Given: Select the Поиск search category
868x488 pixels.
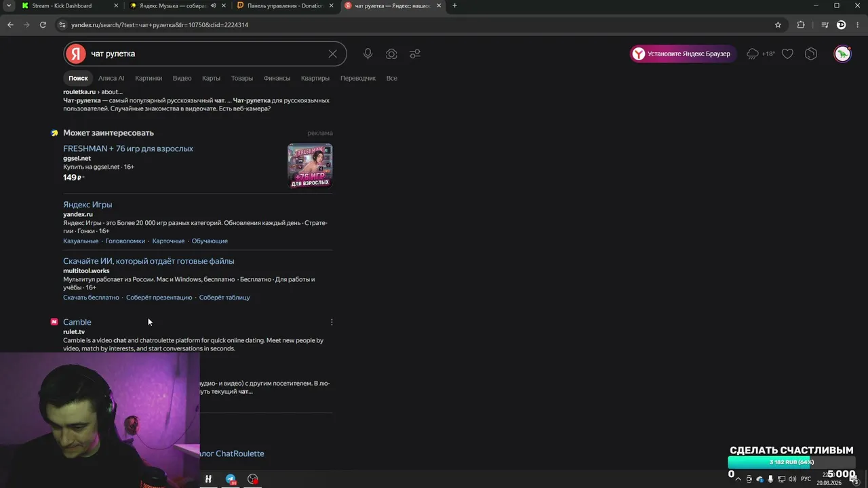Looking at the screenshot, I should coord(78,78).
